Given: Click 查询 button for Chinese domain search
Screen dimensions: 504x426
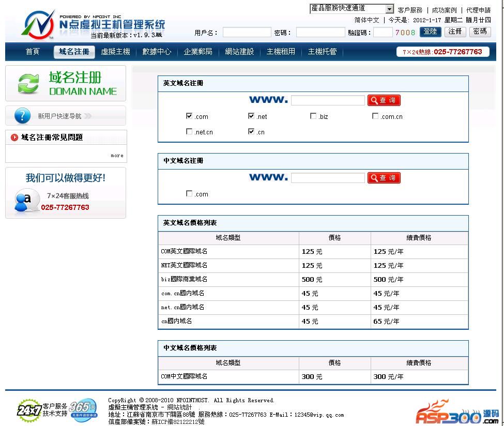Looking at the screenshot, I should click(x=384, y=178).
